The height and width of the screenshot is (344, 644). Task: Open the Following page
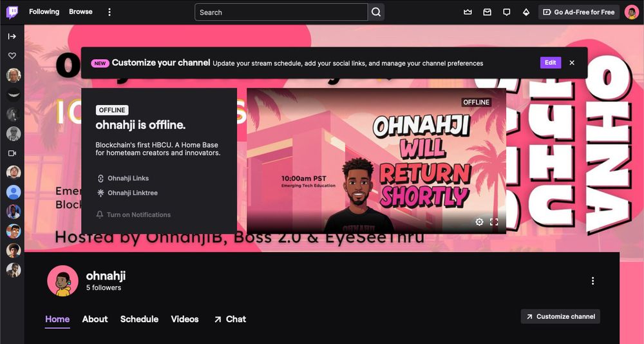[x=44, y=12]
